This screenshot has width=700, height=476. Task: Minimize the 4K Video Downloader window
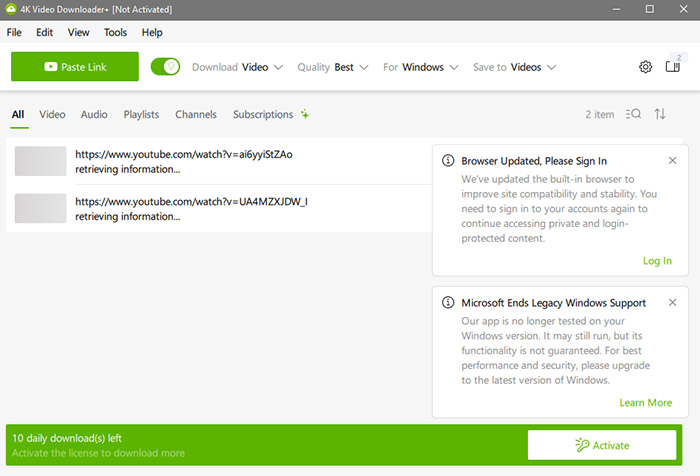pos(616,9)
